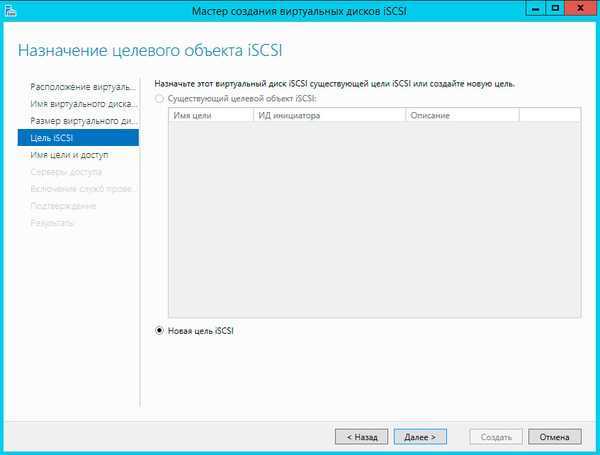Viewport: 600px width, 455px height.
Task: Select the "Существующий целевой объект iSCSI" radio button
Action: coord(159,99)
